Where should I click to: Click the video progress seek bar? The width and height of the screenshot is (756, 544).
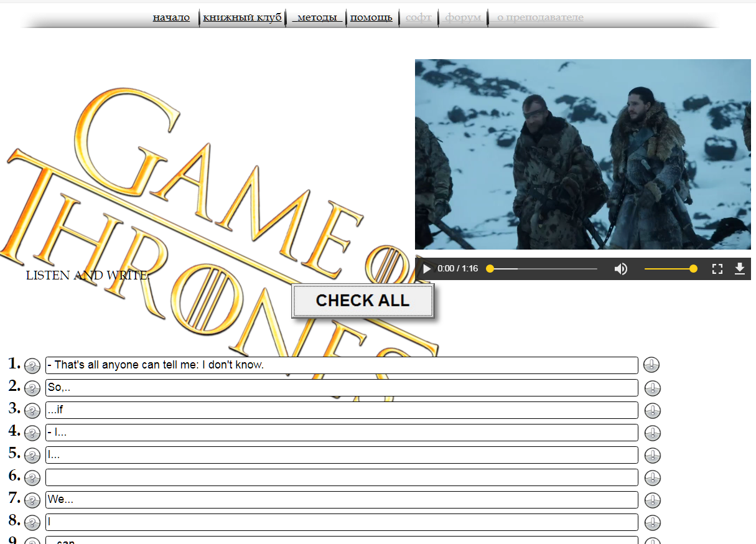point(543,269)
